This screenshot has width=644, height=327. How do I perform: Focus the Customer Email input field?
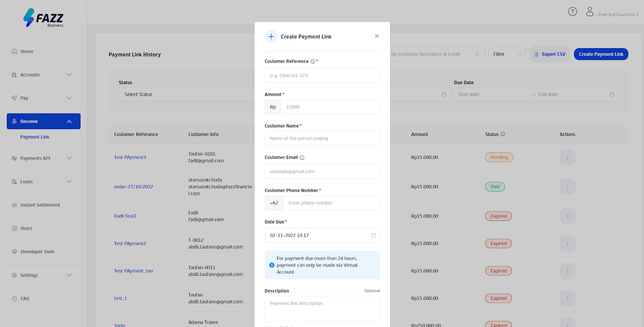[x=322, y=172]
